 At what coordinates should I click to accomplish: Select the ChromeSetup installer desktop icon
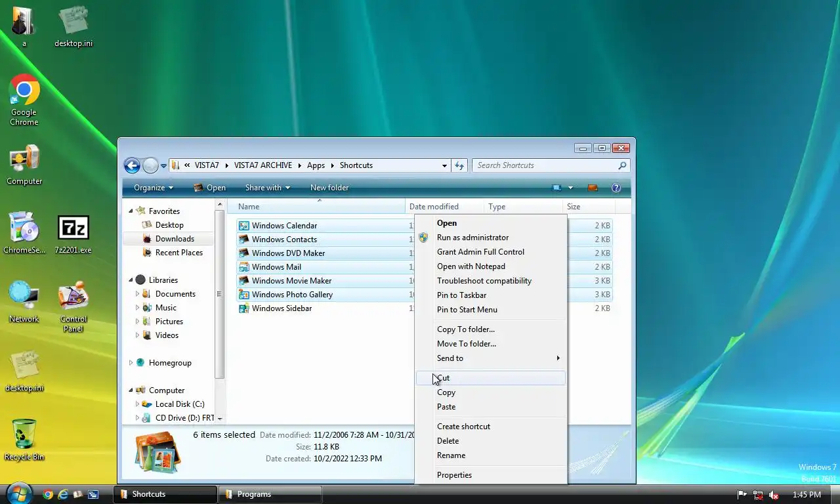pos(24,233)
